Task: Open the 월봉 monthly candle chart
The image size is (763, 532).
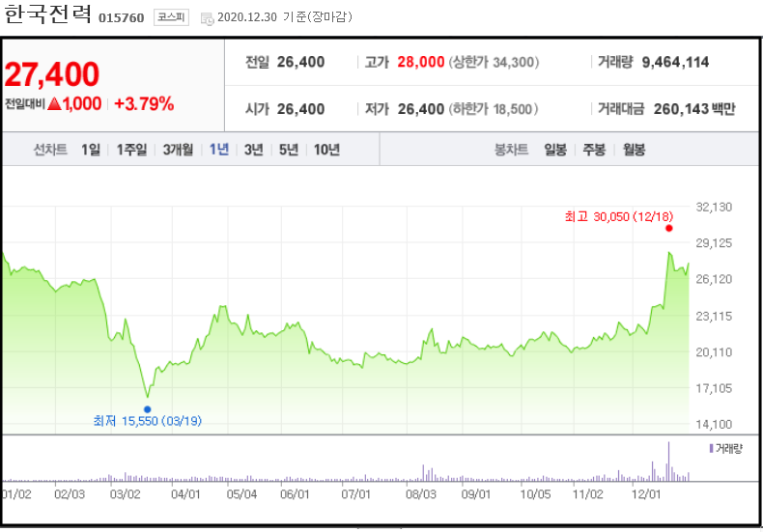Action: pyautogui.click(x=634, y=150)
